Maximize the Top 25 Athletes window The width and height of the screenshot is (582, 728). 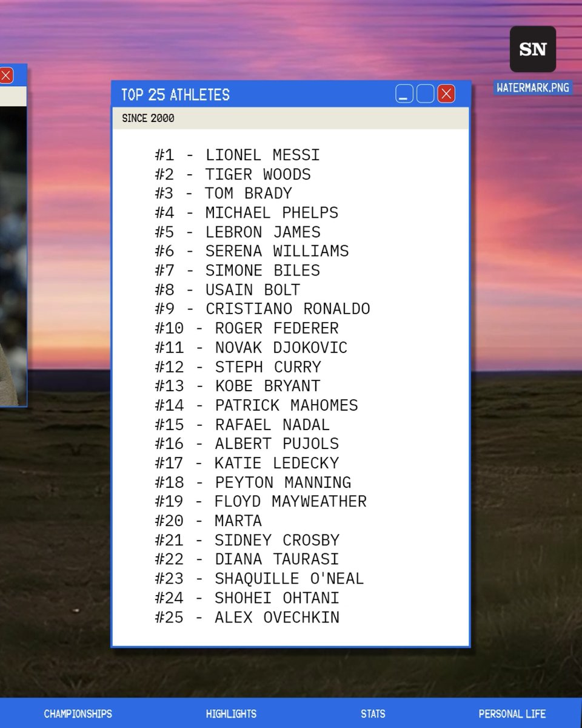point(426,94)
